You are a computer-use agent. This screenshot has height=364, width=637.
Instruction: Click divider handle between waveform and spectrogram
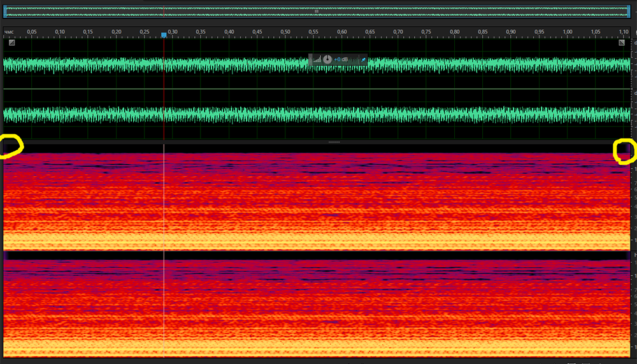(x=334, y=142)
